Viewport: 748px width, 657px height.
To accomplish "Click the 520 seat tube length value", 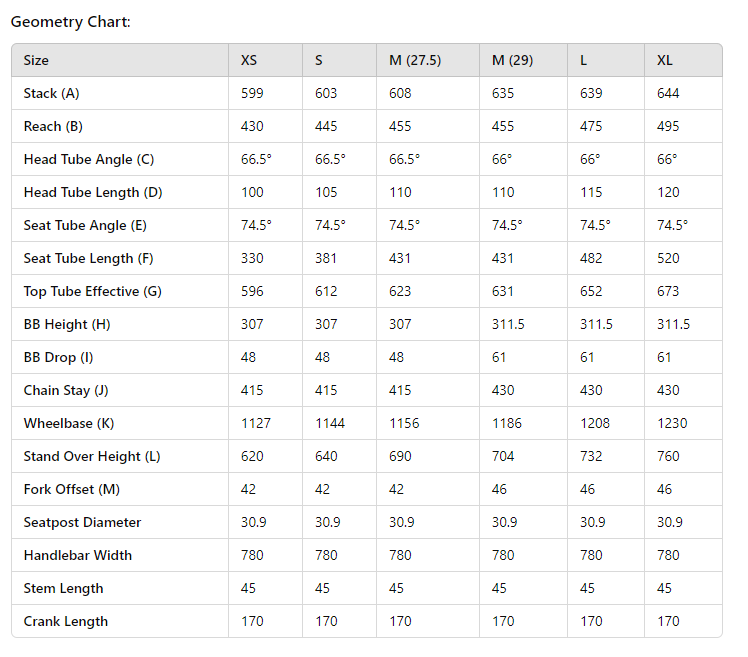I will tap(668, 258).
